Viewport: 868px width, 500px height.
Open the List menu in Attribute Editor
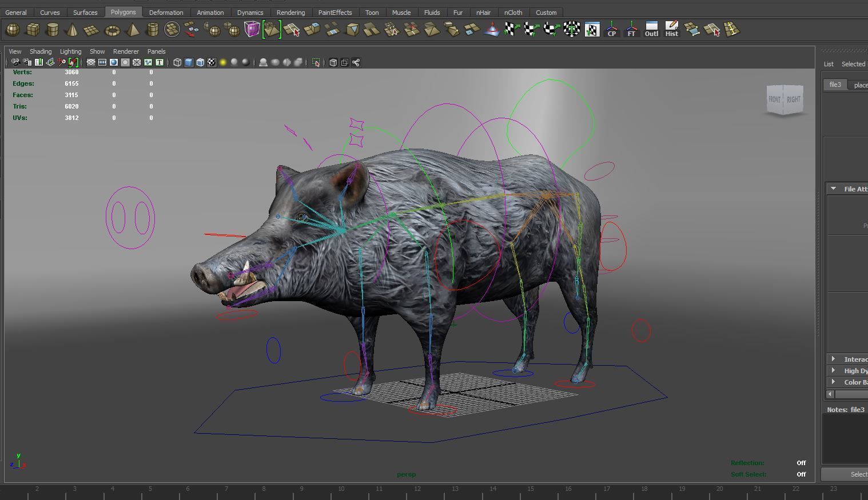(x=829, y=64)
